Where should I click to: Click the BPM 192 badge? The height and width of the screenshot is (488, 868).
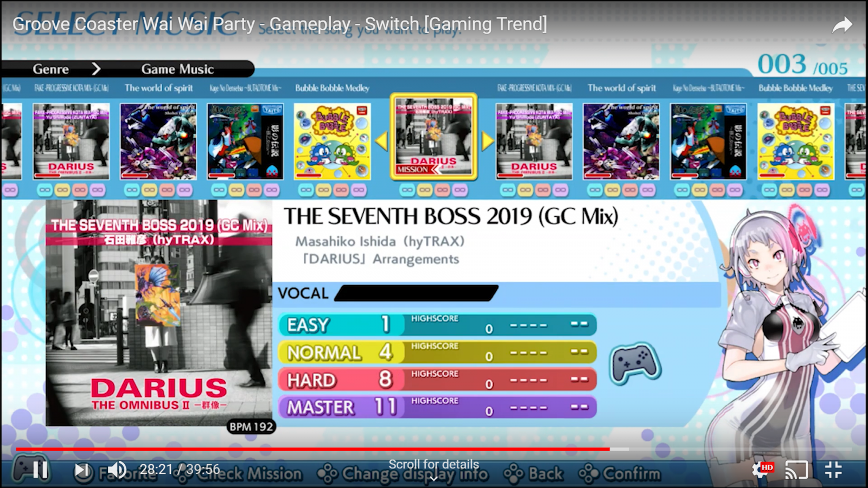(x=251, y=427)
